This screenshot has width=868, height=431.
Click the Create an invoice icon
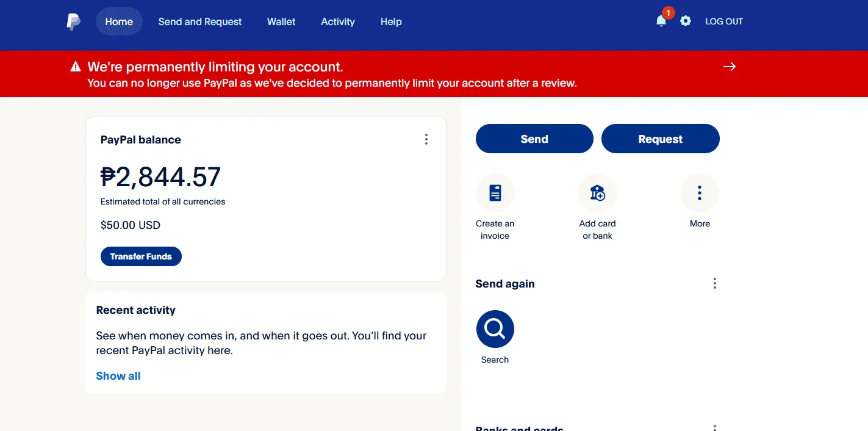(x=495, y=194)
